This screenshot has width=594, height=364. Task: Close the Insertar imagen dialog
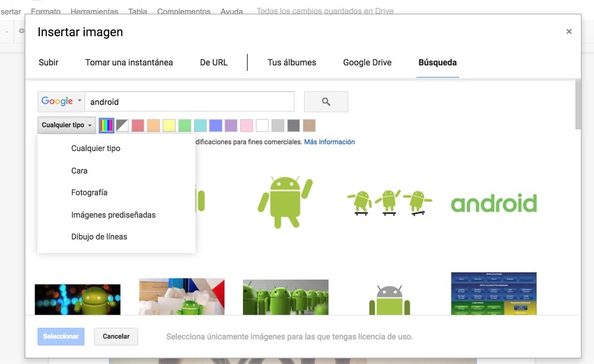pos(568,31)
